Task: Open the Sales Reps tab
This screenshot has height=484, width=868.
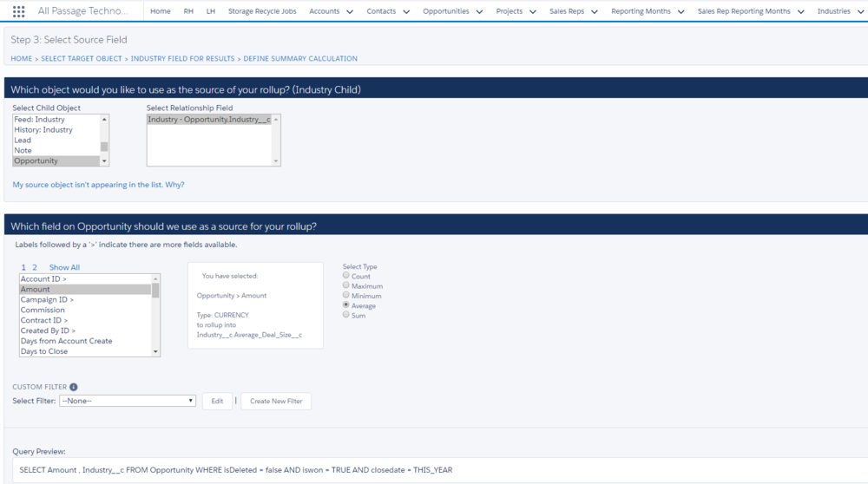Action: (x=567, y=11)
